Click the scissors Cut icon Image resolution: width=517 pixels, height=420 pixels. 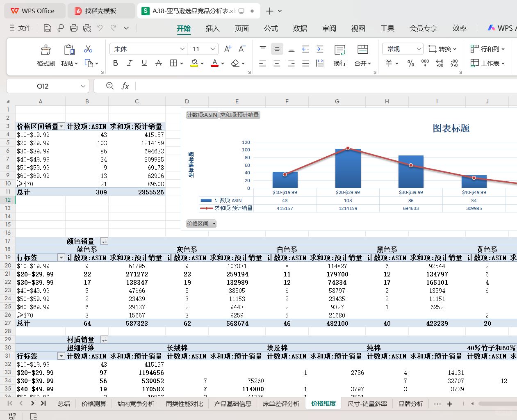tap(88, 49)
